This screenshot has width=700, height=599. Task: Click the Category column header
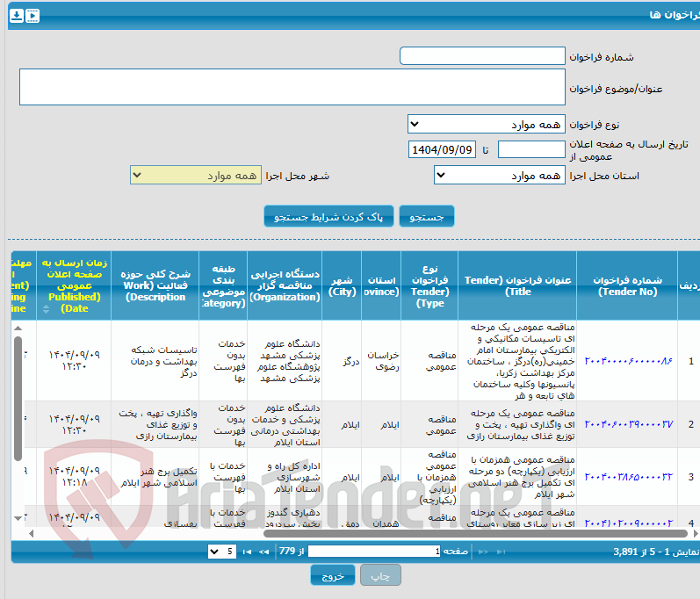coord(223,285)
